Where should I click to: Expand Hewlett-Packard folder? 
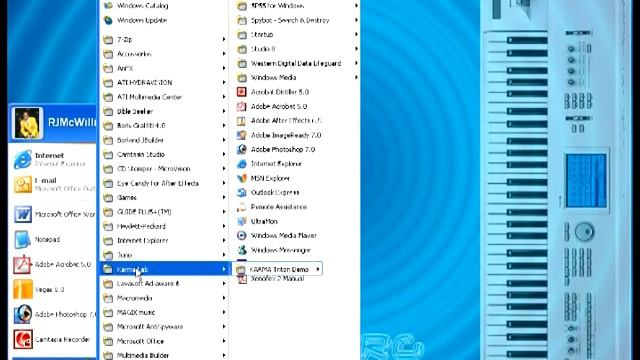click(163, 226)
